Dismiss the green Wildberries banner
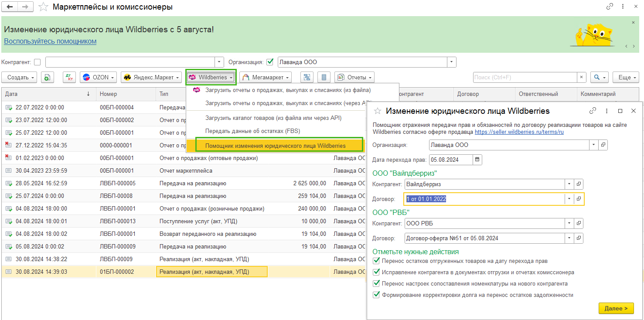Viewport: 644px width, 320px height. pos(634,22)
